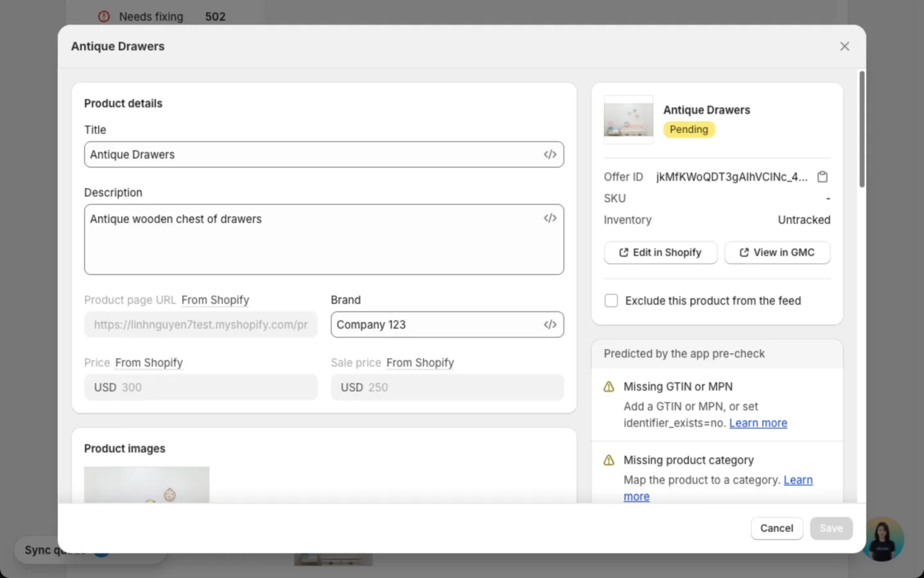Click the Pending status badge
Viewport: 924px width, 578px height.
(x=689, y=129)
